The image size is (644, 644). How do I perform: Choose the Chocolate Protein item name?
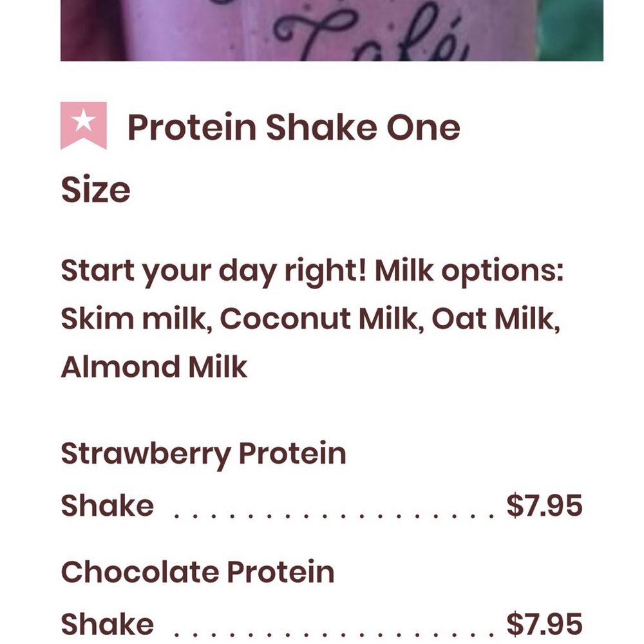(x=198, y=572)
